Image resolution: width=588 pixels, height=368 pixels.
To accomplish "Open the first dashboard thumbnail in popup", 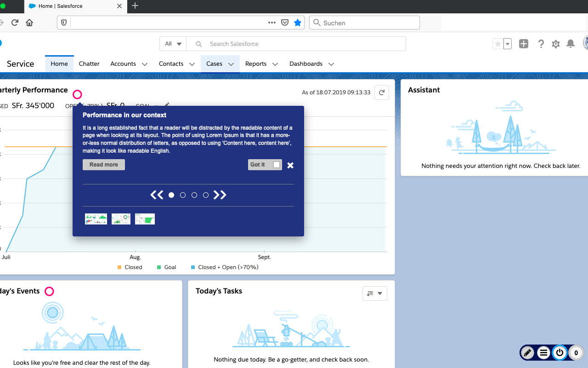I will click(x=96, y=219).
